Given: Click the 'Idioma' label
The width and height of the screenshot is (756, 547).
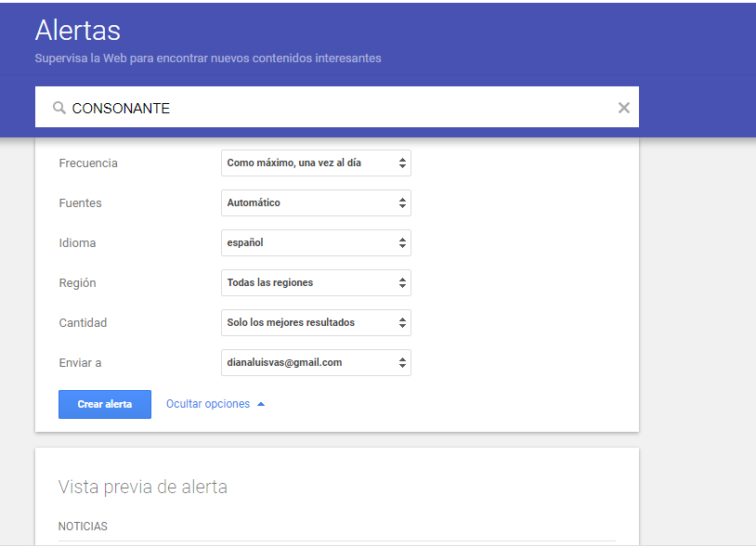Looking at the screenshot, I should pyautogui.click(x=77, y=242).
